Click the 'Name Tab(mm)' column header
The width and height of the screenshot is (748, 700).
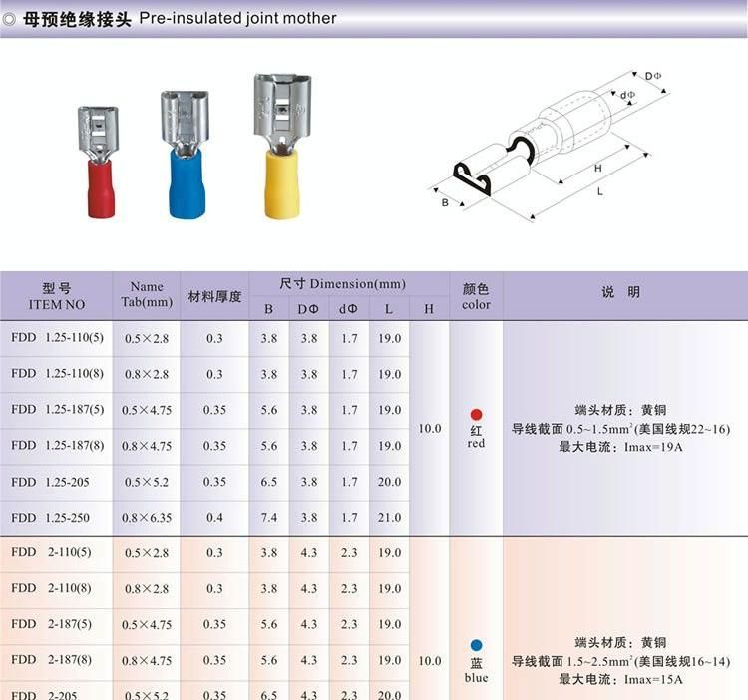[x=147, y=295]
